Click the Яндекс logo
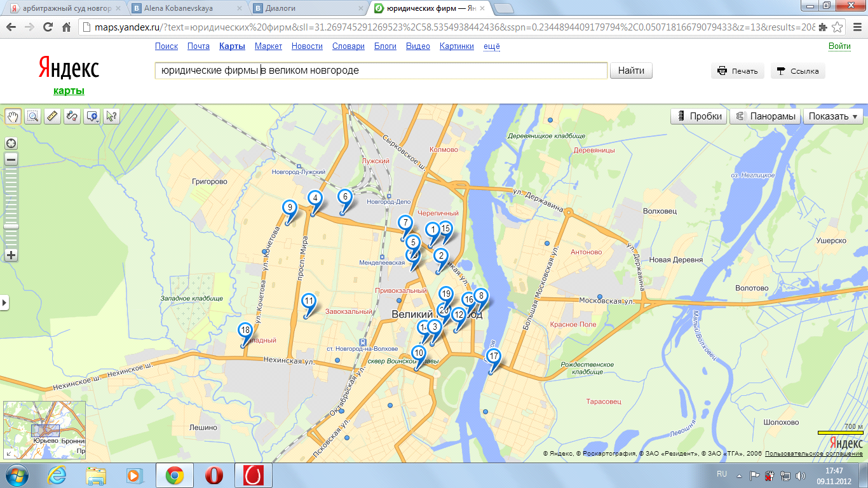 point(69,68)
